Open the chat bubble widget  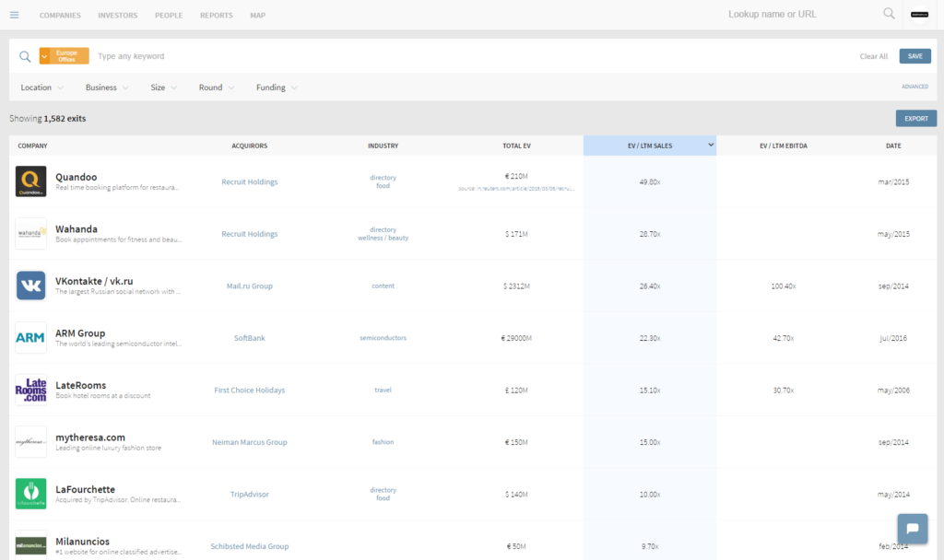[912, 529]
